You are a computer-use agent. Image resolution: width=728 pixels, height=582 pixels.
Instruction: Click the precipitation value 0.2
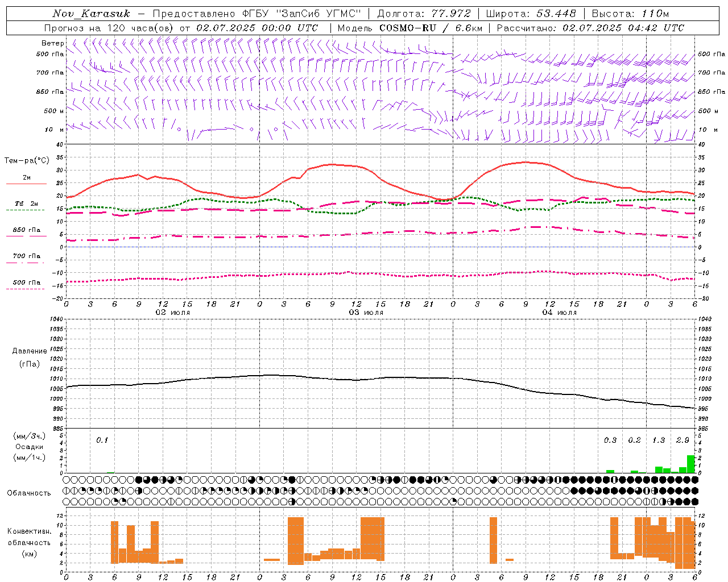pyautogui.click(x=634, y=440)
